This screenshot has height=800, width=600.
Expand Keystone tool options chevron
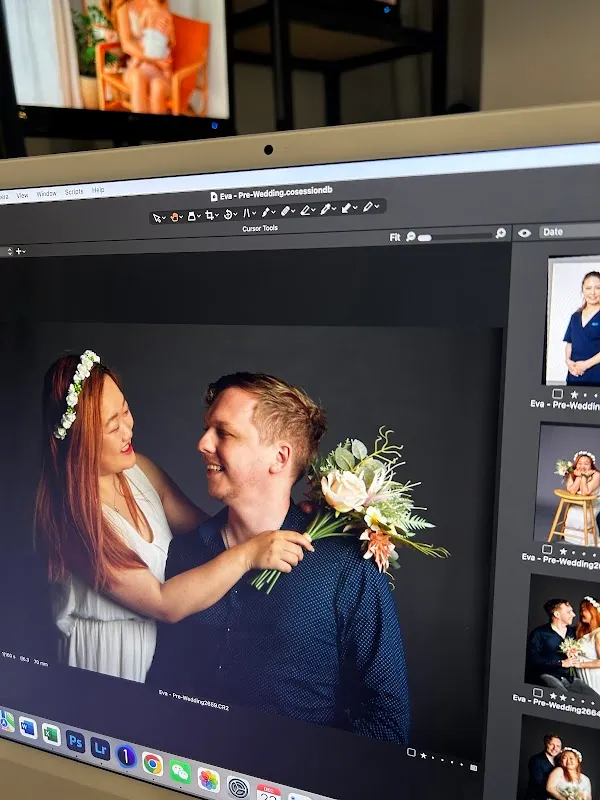tap(254, 213)
